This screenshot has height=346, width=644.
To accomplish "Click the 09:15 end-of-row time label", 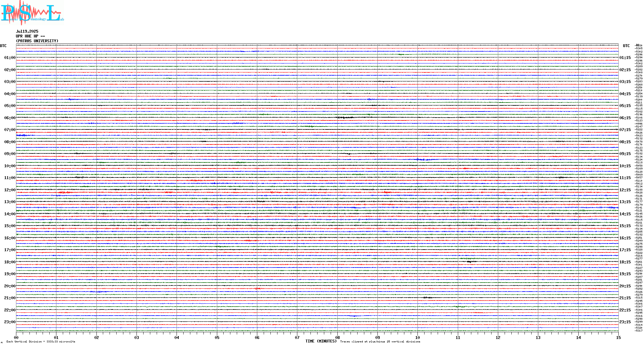I will [x=625, y=154].
